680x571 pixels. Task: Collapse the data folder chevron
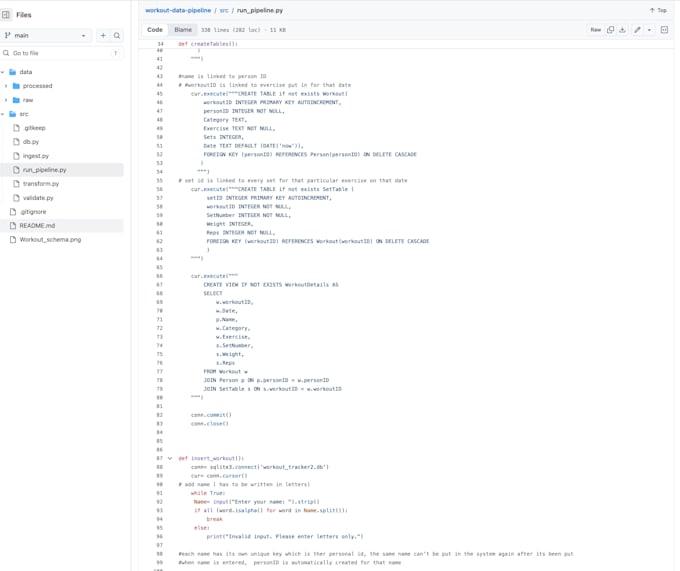(3, 72)
